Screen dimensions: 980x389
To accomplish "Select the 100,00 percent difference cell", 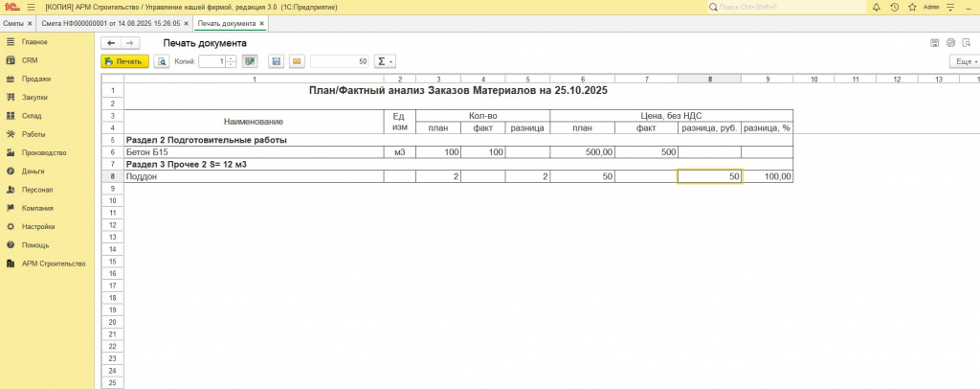I will click(x=767, y=177).
